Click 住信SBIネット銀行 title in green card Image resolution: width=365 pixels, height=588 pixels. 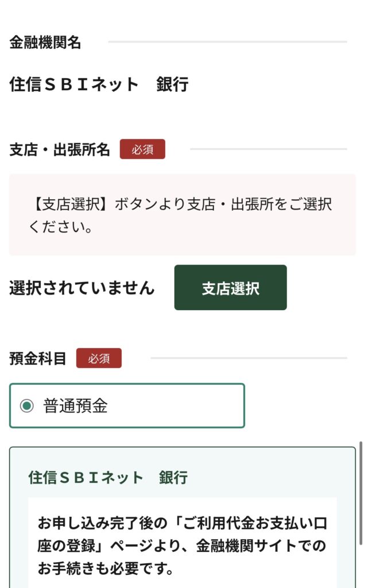pyautogui.click(x=108, y=478)
